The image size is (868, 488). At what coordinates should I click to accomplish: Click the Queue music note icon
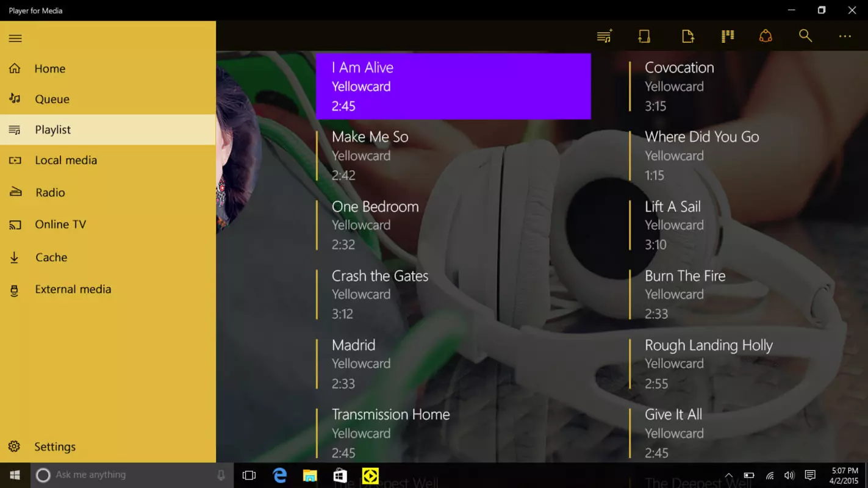(x=15, y=98)
